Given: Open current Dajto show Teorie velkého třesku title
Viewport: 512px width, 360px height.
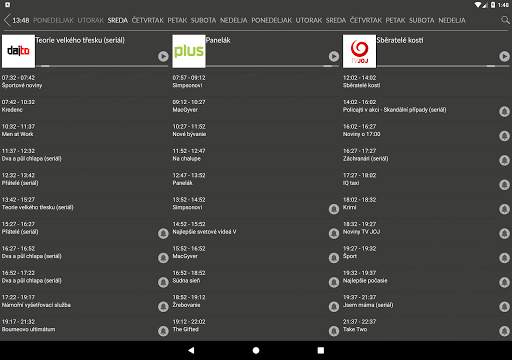Looking at the screenshot, I should pos(80,40).
